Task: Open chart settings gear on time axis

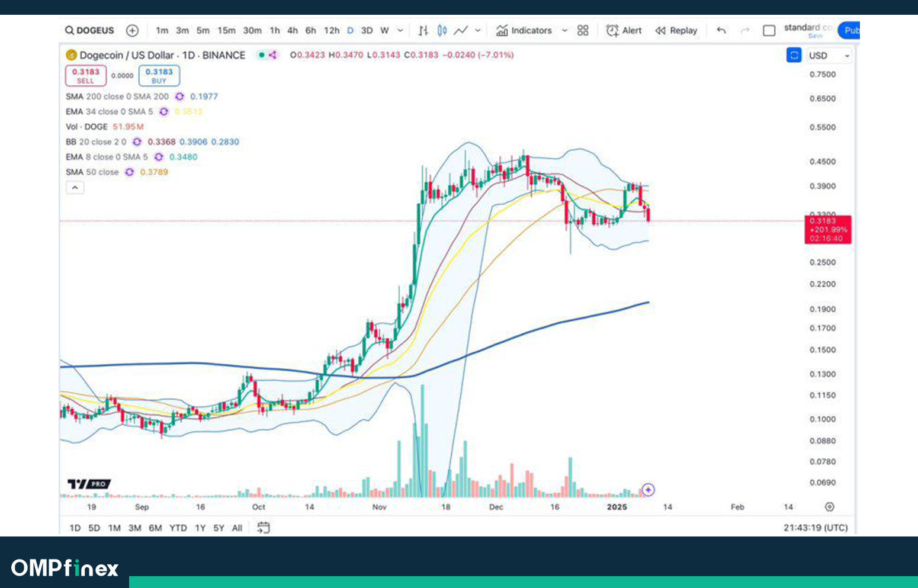Action: (x=829, y=507)
